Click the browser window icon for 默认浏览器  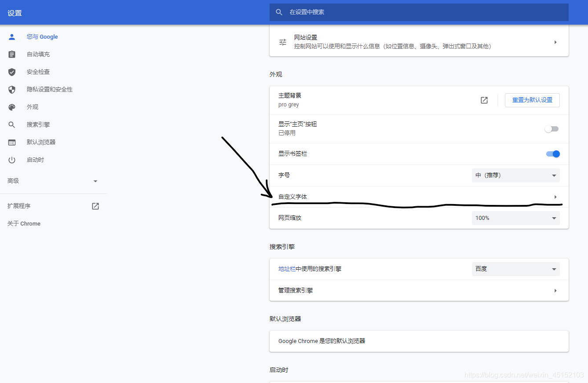coord(12,142)
